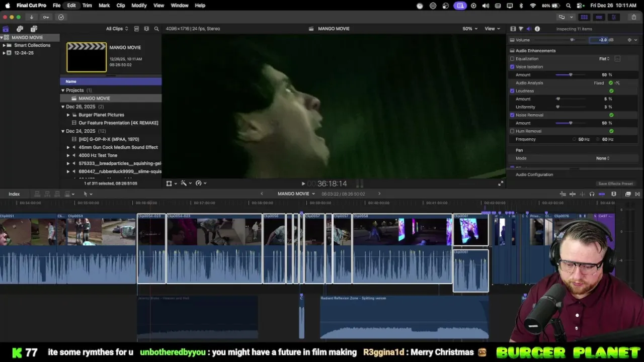Uncheck the Voice Isolation checkbox

pos(512,67)
